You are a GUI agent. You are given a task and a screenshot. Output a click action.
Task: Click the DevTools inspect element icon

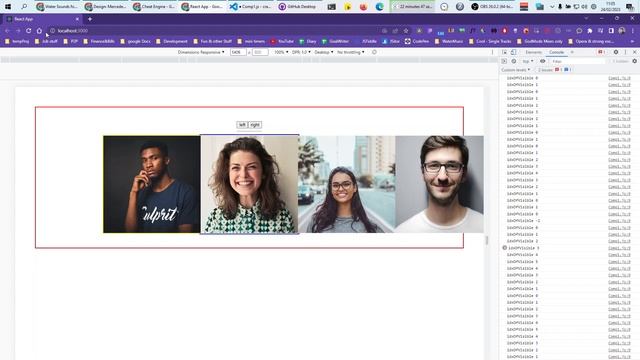point(504,52)
